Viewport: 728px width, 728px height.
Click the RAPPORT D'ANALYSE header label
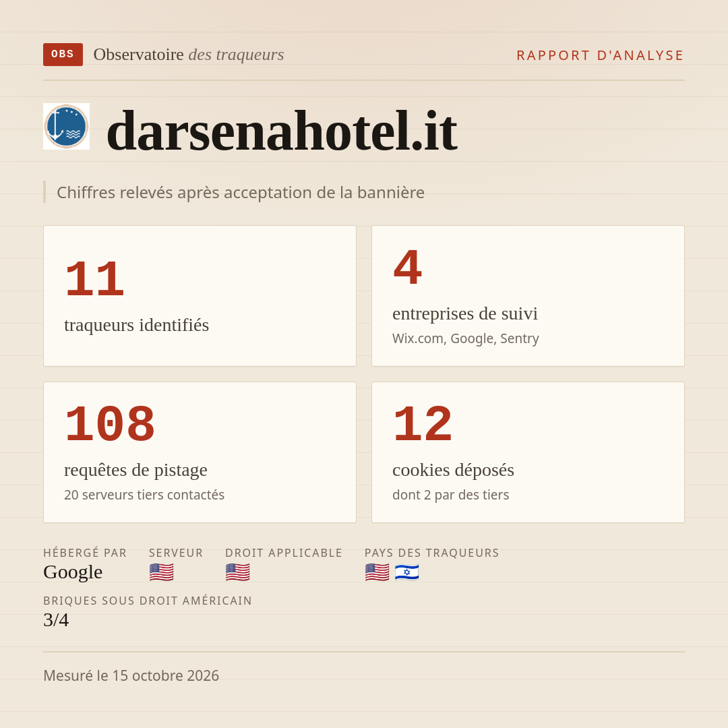tap(601, 55)
